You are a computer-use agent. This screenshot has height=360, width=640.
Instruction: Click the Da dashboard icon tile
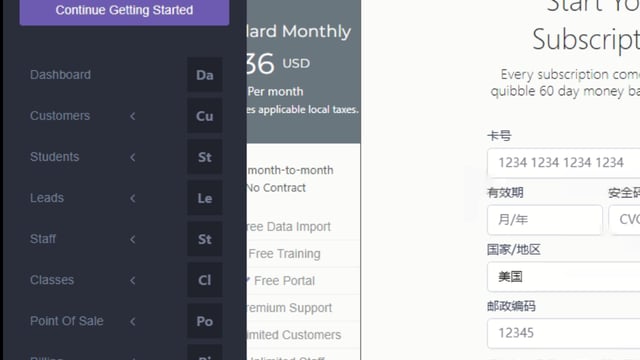[205, 75]
